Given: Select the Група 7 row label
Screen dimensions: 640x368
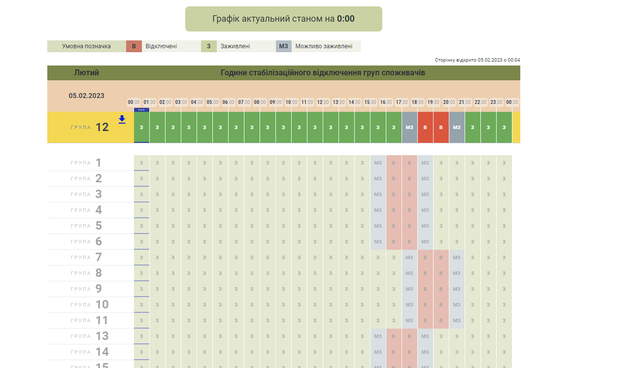Looking at the screenshot, I should pyautogui.click(x=86, y=257).
